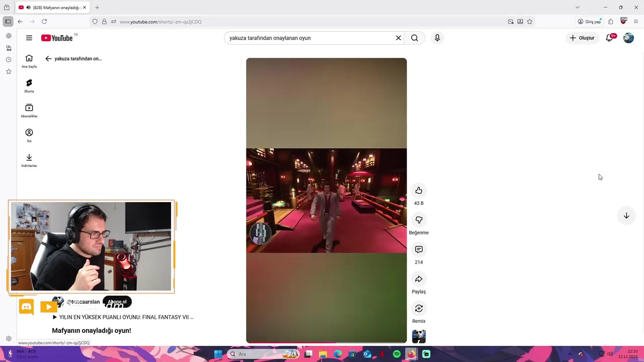The image size is (644, 362).
Task: Click the browser address bar URL
Action: pyautogui.click(x=160, y=22)
